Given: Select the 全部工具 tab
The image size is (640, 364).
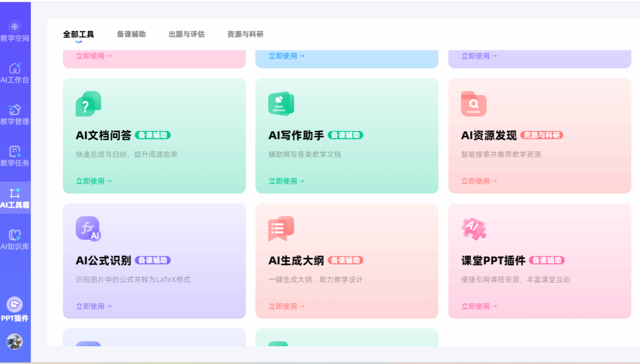Looking at the screenshot, I should 78,34.
